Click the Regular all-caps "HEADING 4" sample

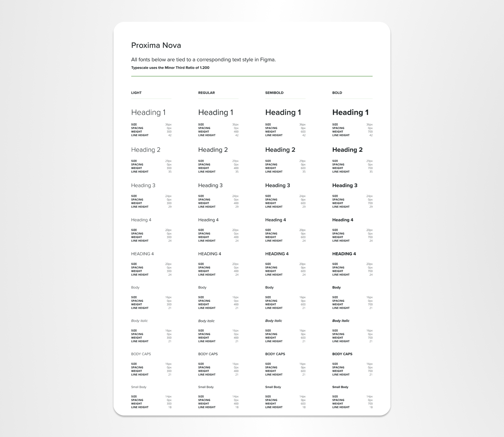pos(210,254)
